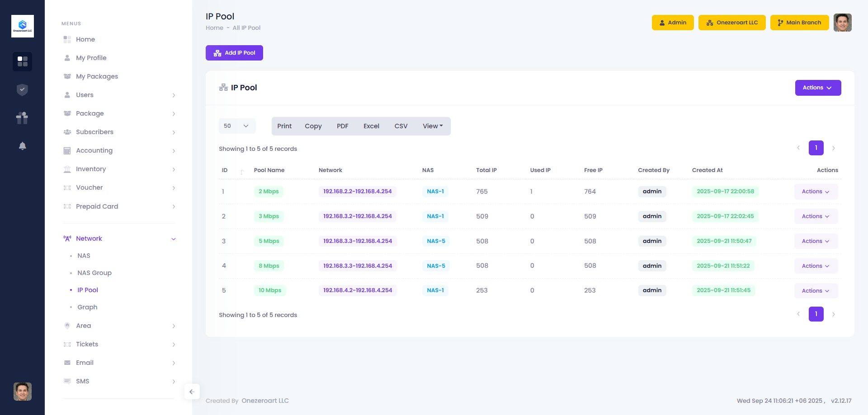This screenshot has height=415, width=868.
Task: Go to next page using top pagination arrow
Action: click(x=833, y=148)
